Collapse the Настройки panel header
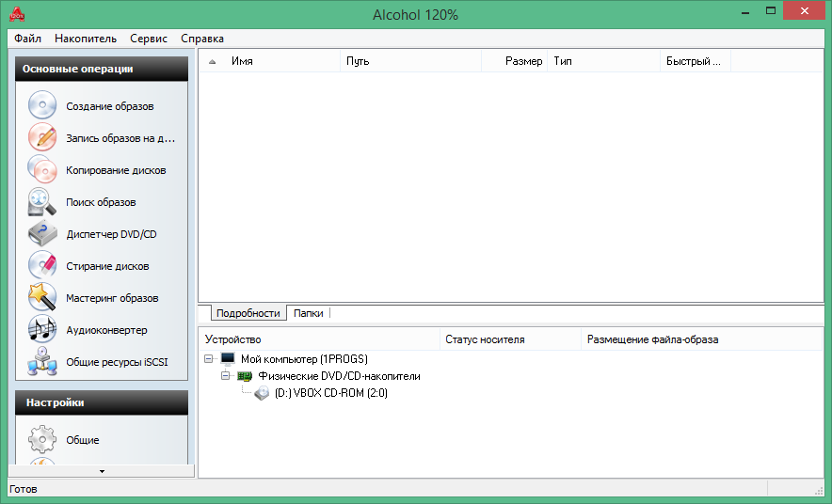 point(102,402)
